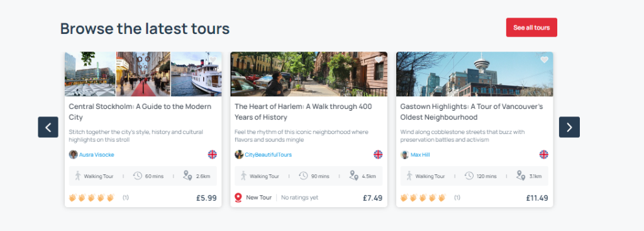Click 60 mins clock icon
Screen dimensions: 644x231
pyautogui.click(x=138, y=176)
